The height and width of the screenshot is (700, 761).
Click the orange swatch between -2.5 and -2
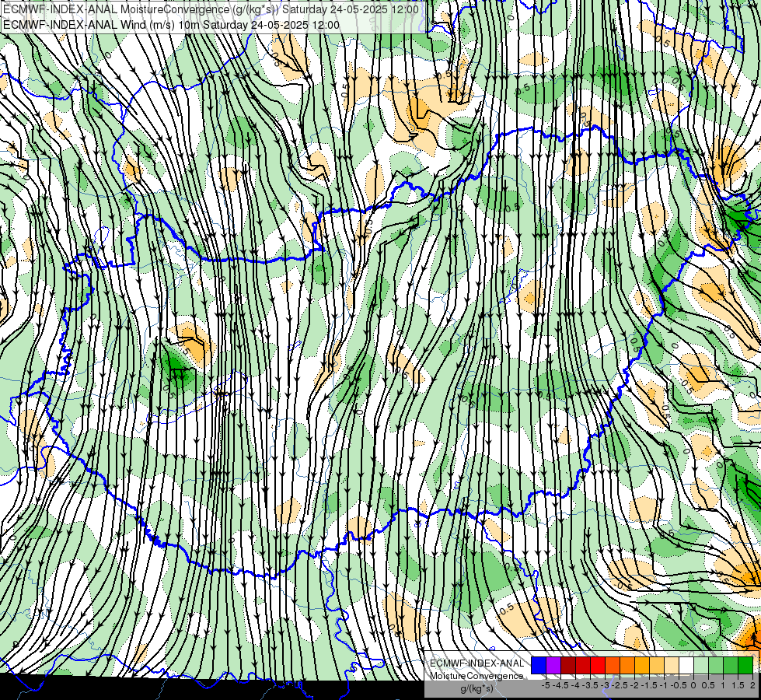tap(627, 665)
